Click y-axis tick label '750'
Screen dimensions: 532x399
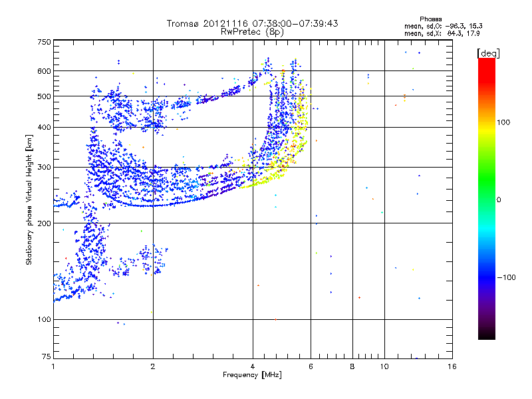[x=44, y=42]
